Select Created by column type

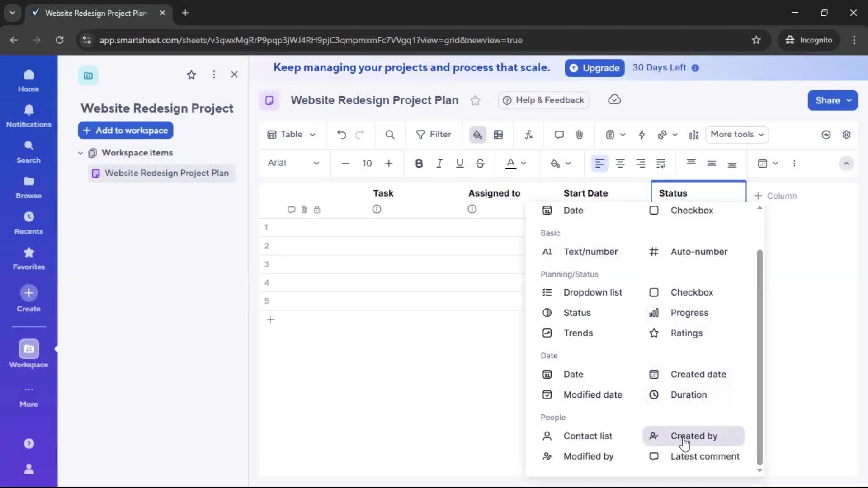pos(693,436)
